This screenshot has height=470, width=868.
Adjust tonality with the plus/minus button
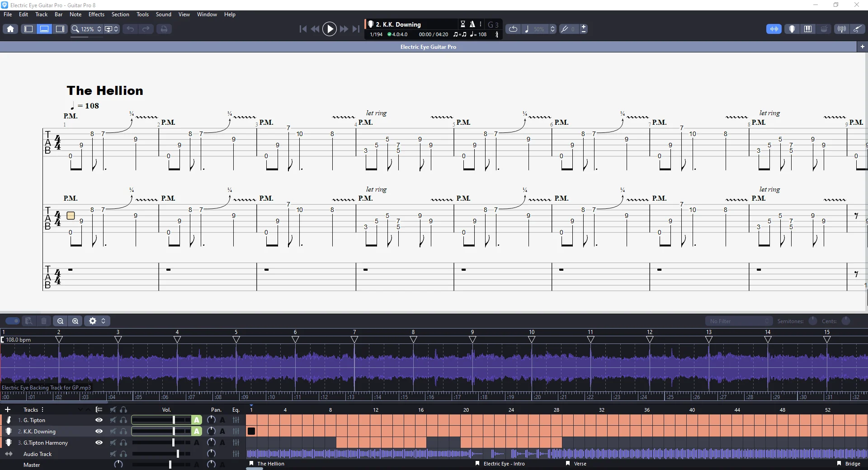tap(584, 29)
